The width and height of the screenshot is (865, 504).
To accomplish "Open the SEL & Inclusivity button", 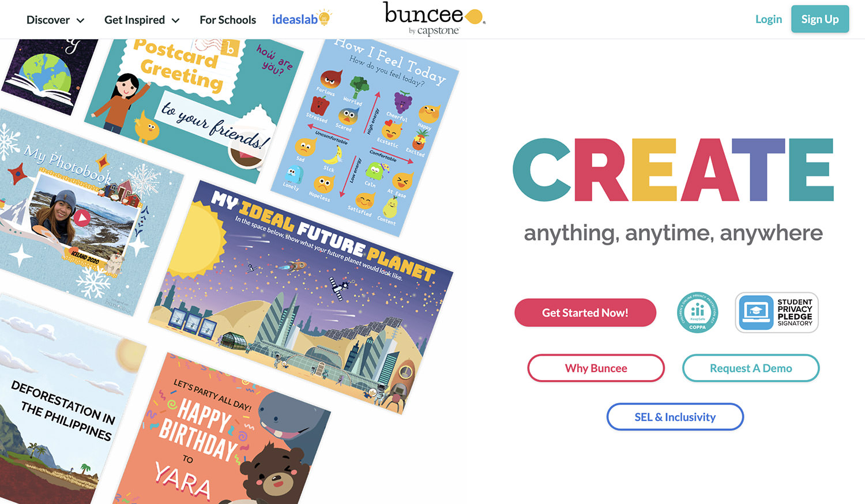I will click(x=675, y=417).
